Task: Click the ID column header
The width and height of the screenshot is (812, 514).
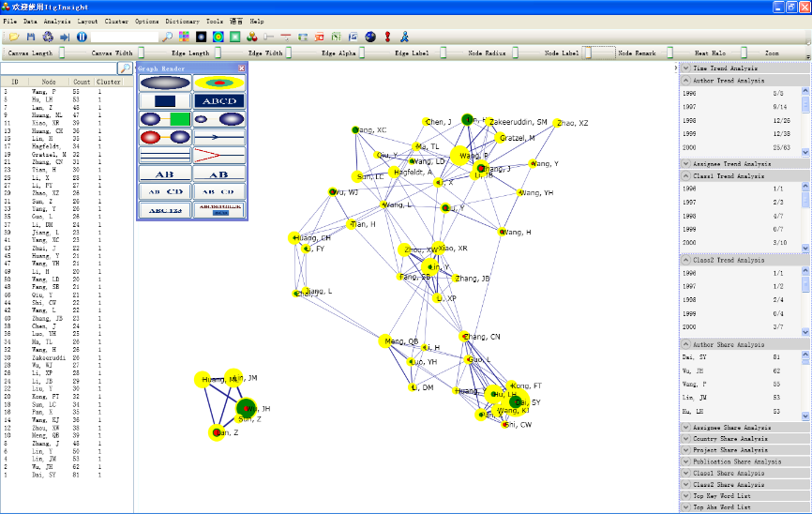Action: [14, 82]
